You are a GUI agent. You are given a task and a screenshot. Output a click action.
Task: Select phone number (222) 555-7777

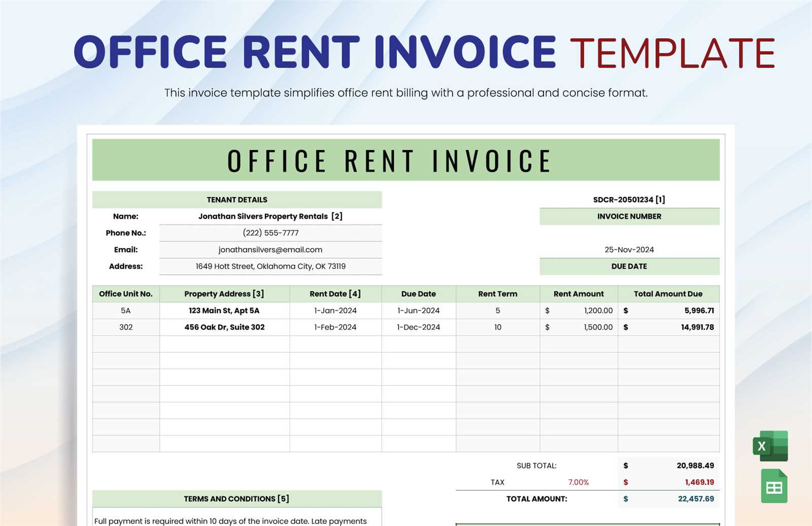270,233
